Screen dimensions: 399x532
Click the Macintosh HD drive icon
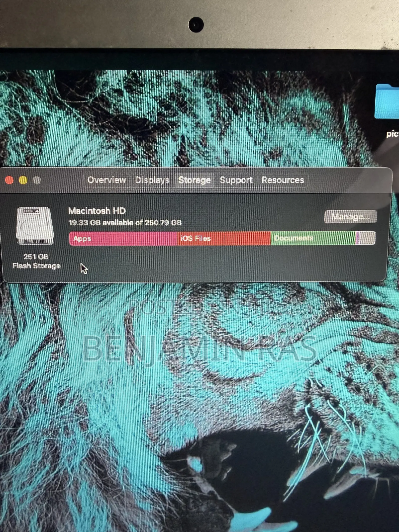35,226
